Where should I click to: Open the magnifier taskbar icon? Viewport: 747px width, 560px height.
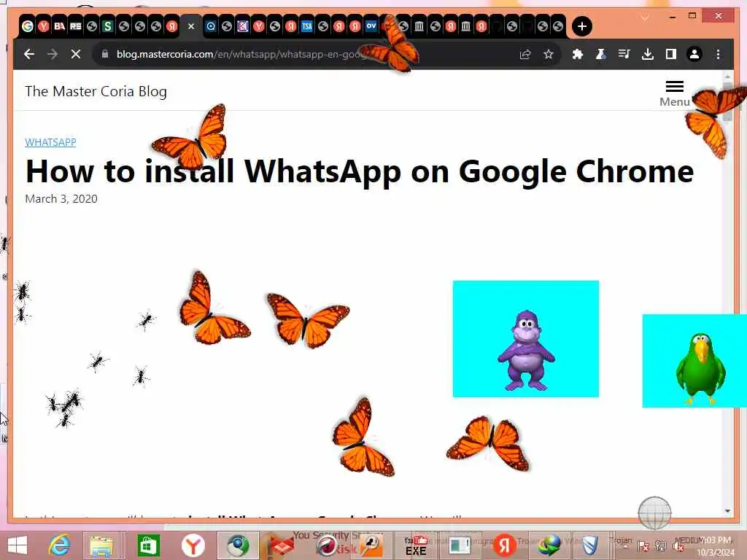coord(371,545)
